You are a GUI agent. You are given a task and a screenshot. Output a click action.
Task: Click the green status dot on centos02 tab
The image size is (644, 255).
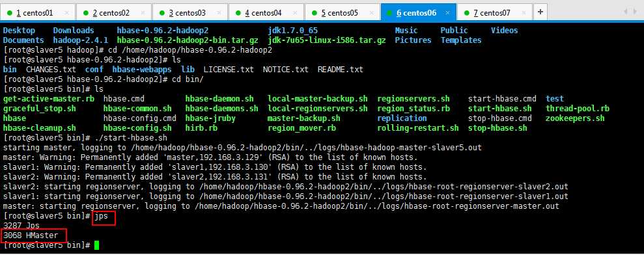(x=85, y=13)
